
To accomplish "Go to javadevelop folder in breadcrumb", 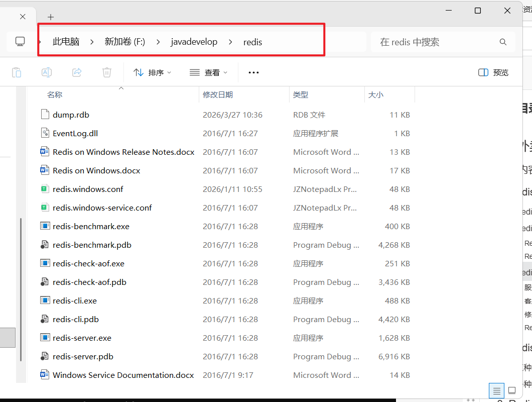I will click(x=194, y=42).
